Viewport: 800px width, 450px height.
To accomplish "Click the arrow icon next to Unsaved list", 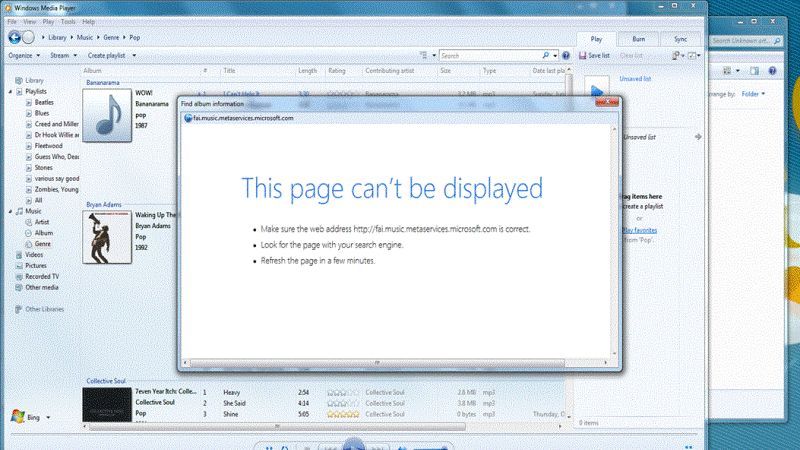I will tap(698, 137).
